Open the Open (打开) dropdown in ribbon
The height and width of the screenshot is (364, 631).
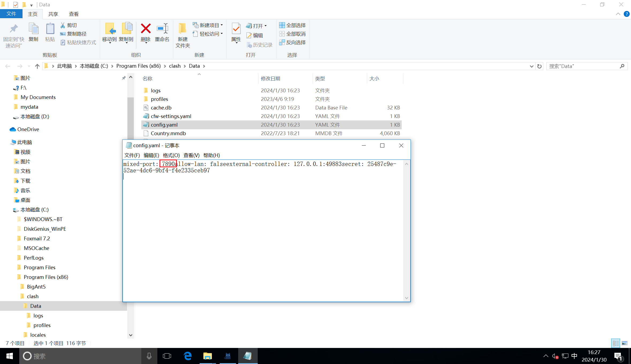[x=256, y=26]
